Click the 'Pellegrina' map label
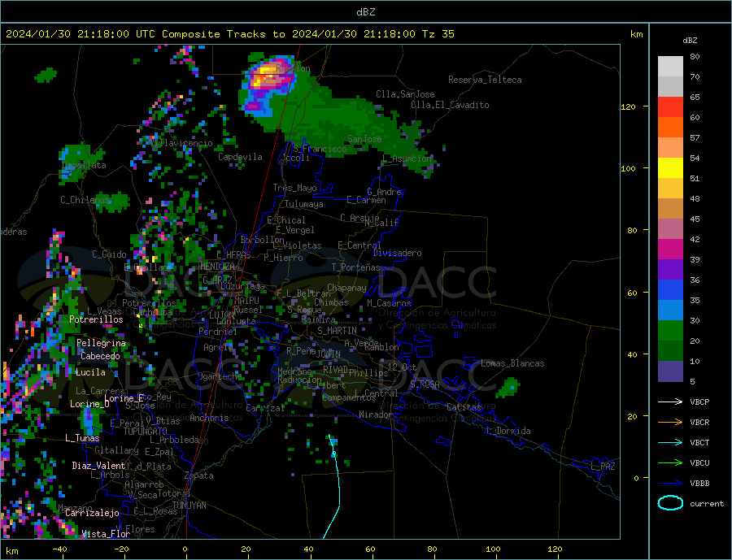Viewport: 732px width, 560px height. coord(102,343)
